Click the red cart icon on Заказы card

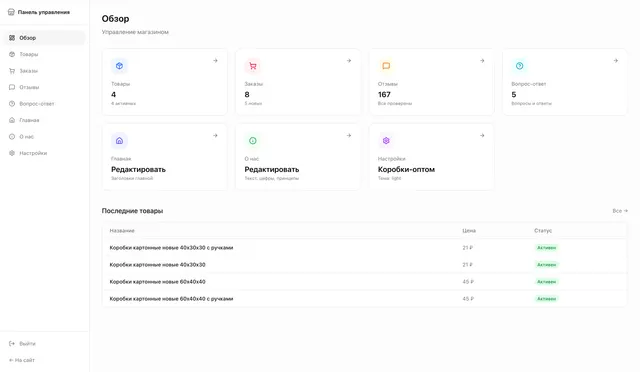click(253, 66)
